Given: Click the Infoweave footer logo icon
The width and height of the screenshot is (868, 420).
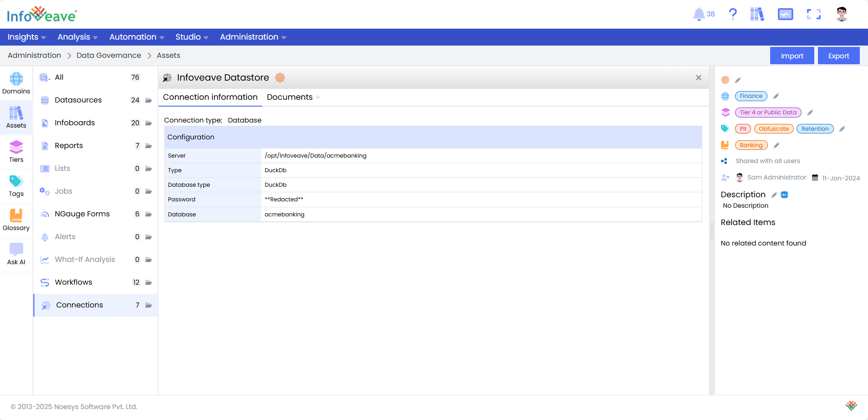Looking at the screenshot, I should 851,405.
